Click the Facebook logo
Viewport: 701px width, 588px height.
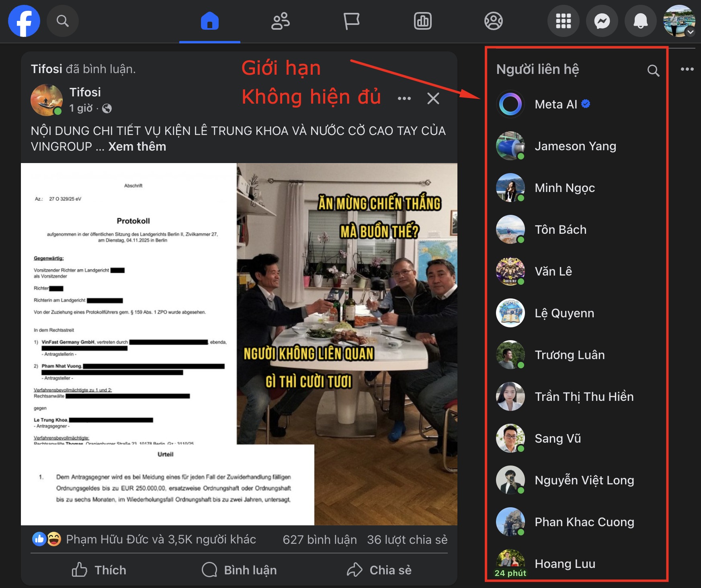click(24, 21)
